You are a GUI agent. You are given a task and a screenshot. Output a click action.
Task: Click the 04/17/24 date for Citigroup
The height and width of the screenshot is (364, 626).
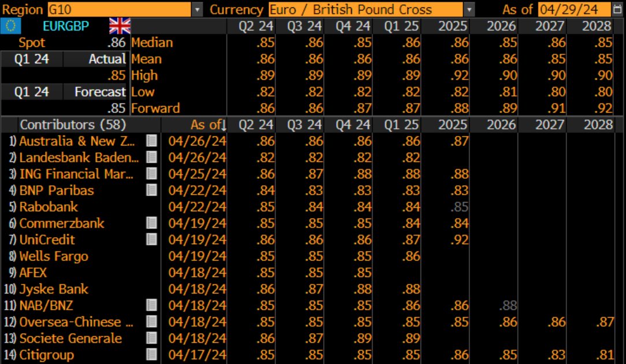(x=198, y=354)
